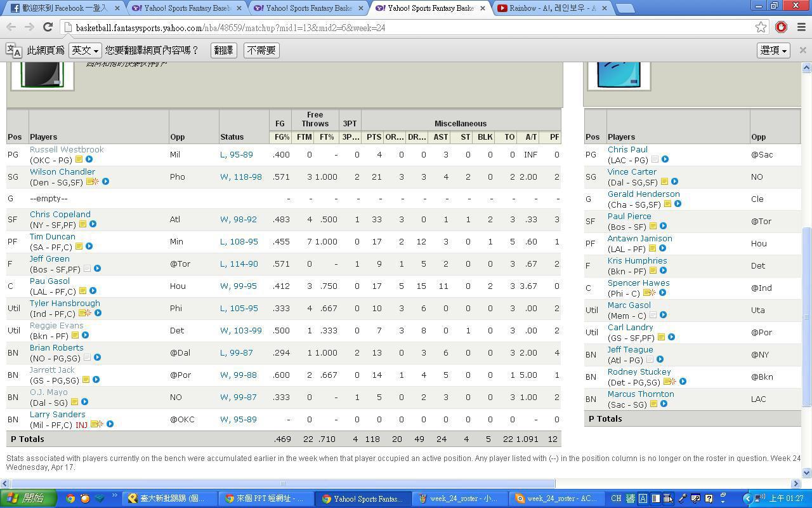Open Larry Sanders's new player note icon
Viewport: 812px width, 508px height.
coord(96,424)
